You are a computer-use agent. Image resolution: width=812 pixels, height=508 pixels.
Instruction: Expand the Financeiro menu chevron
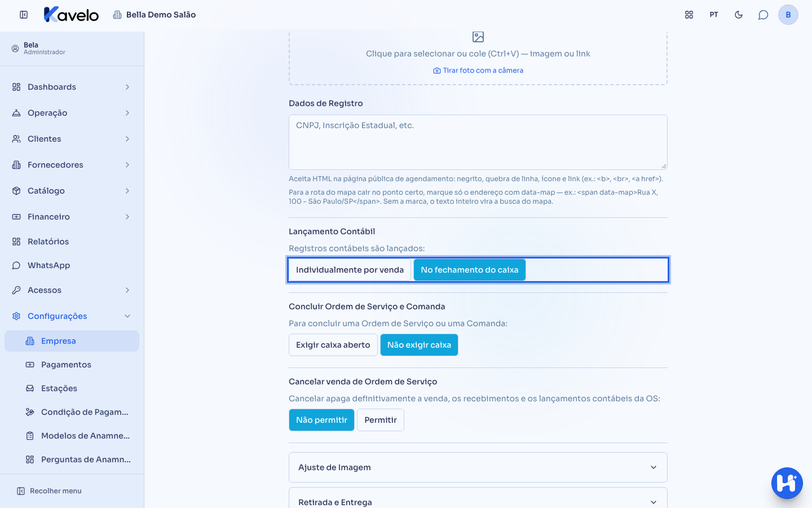click(127, 217)
